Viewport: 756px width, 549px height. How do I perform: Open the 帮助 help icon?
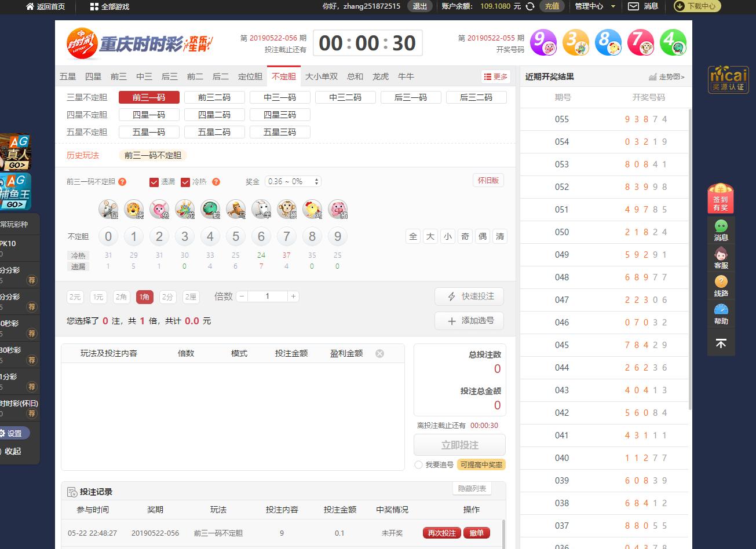721,314
